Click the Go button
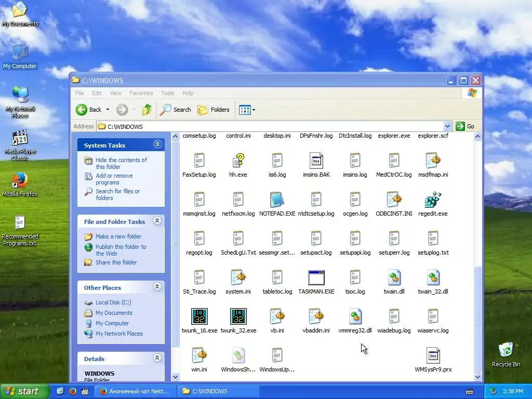The image size is (532, 399). click(465, 127)
